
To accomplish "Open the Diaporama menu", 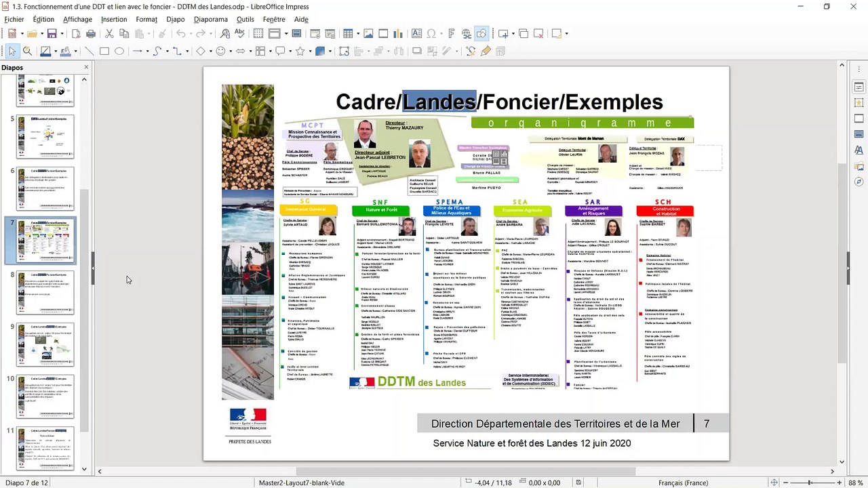I will pos(211,20).
